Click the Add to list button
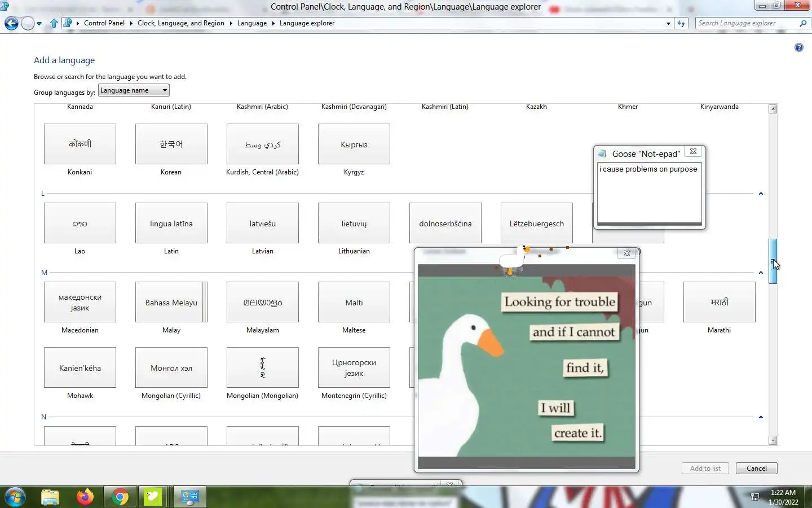812x508 pixels. (705, 468)
